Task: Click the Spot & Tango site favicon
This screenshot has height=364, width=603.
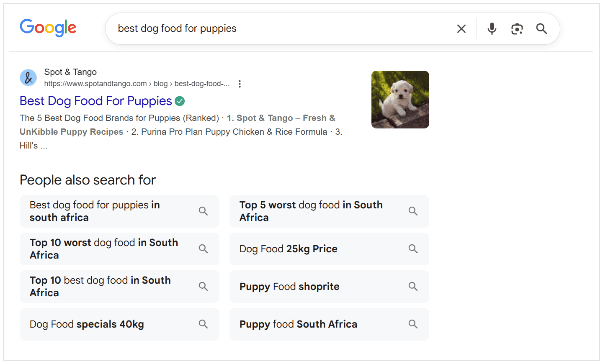Action: (28, 77)
